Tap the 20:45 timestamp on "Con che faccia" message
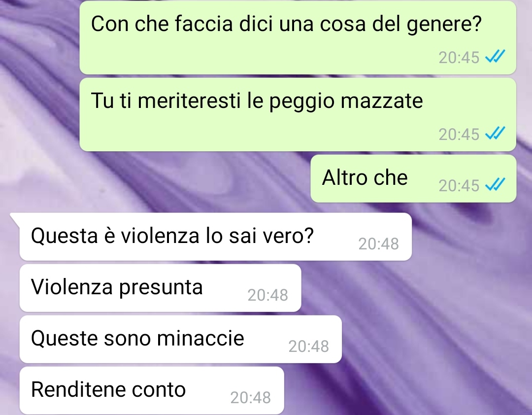Image resolution: width=532 pixels, height=415 pixels. coord(459,57)
